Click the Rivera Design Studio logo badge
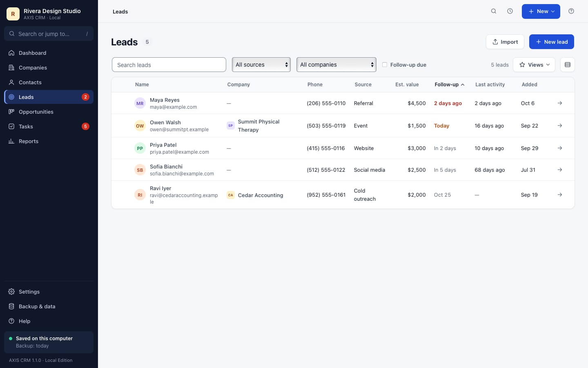The height and width of the screenshot is (368, 588). pyautogui.click(x=13, y=14)
